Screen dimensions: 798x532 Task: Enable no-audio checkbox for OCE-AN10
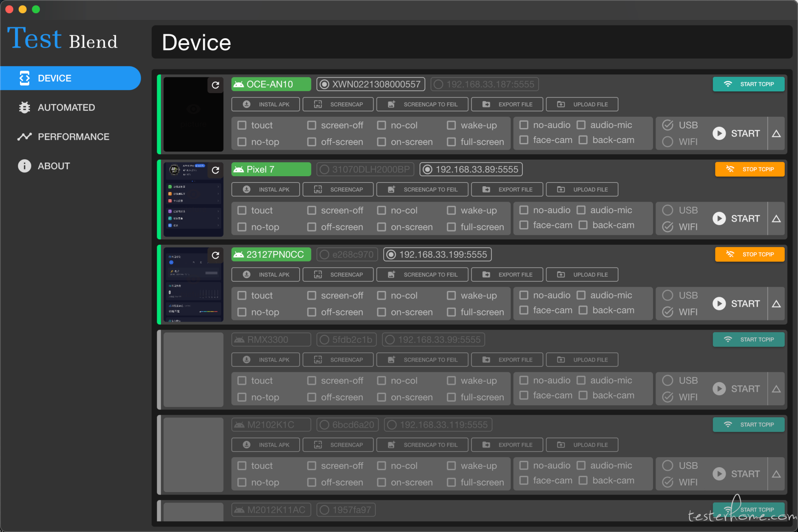tap(524, 125)
